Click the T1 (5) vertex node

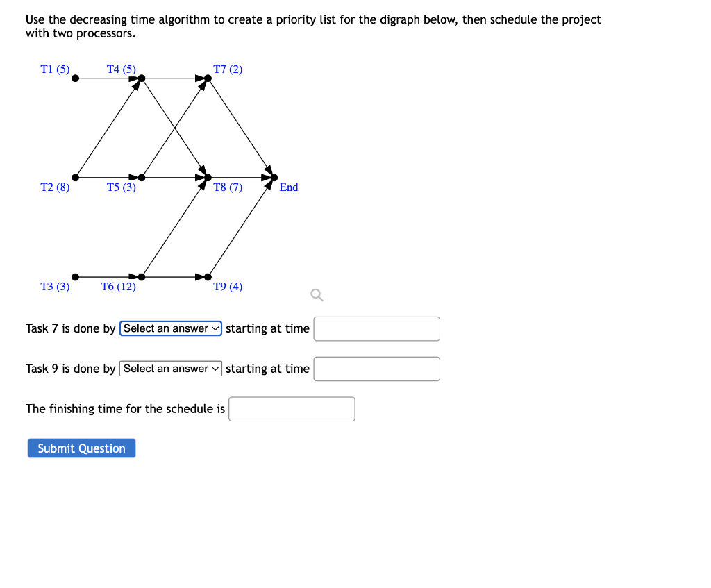click(76, 78)
